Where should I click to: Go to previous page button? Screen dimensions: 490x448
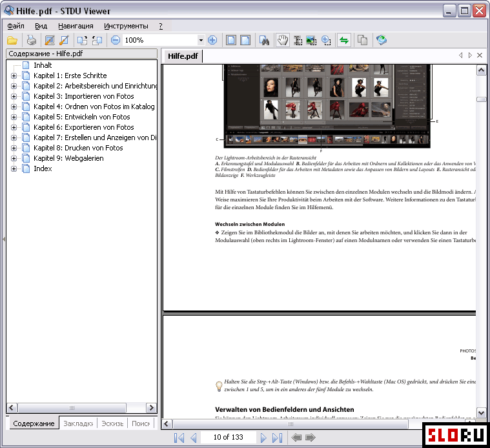(x=194, y=438)
